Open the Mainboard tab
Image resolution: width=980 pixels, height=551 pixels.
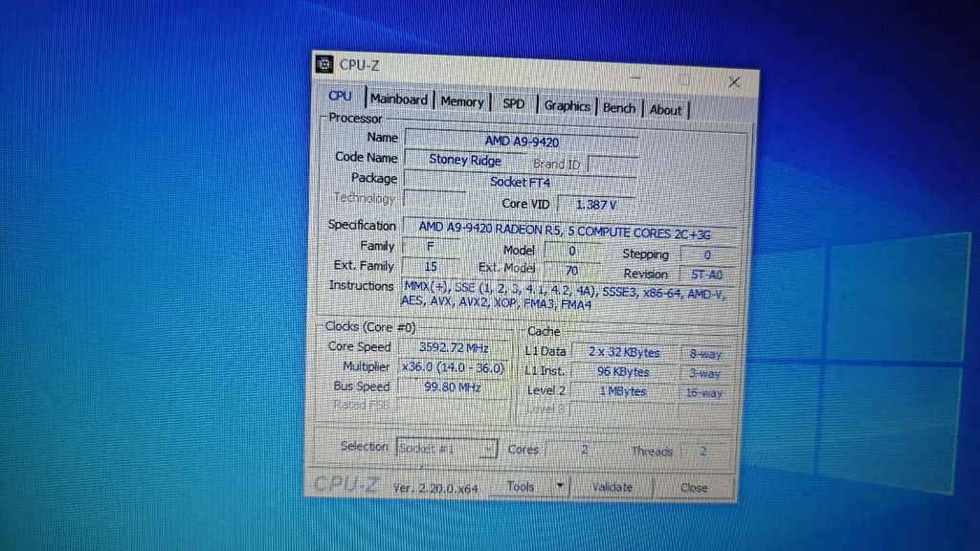point(399,99)
